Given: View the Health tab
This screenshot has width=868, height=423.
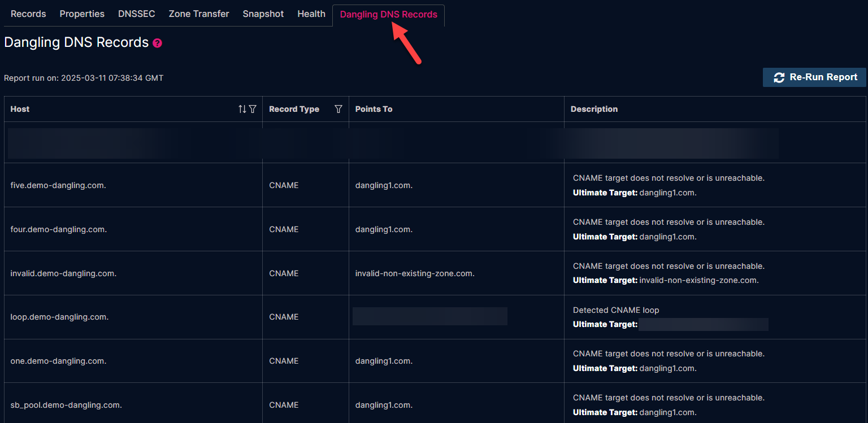Looking at the screenshot, I should (311, 14).
